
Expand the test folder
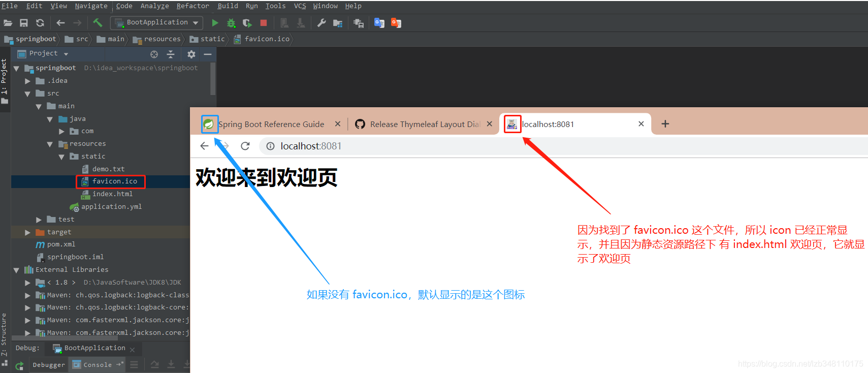(x=39, y=220)
